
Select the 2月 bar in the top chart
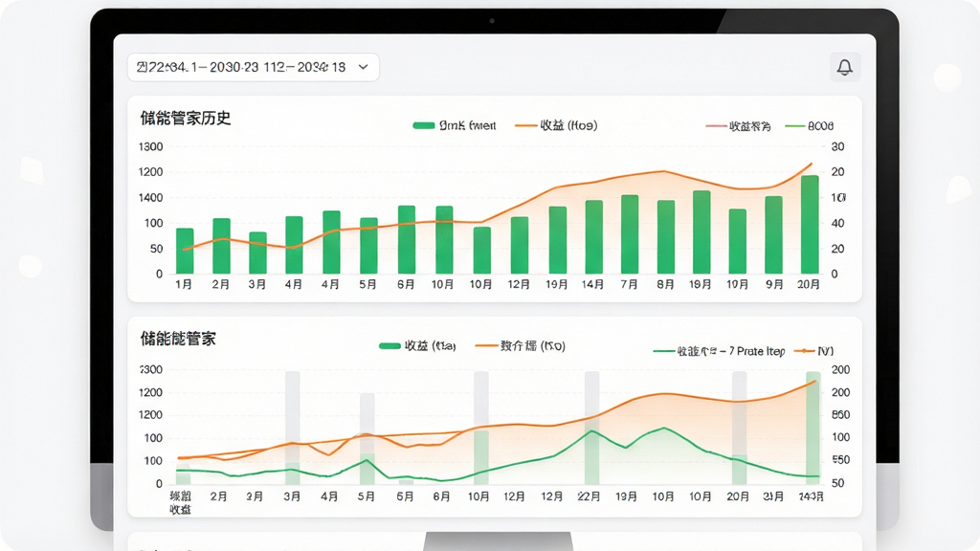click(x=221, y=246)
